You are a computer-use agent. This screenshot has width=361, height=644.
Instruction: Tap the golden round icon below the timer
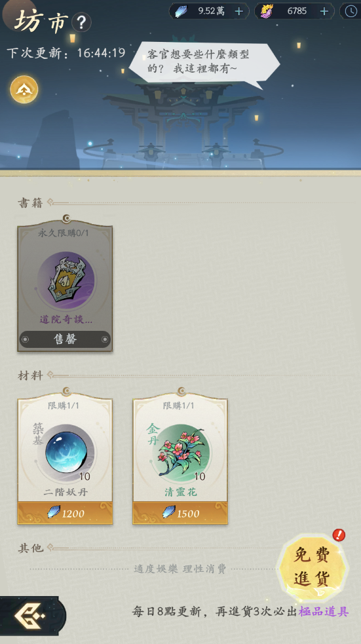(x=24, y=89)
